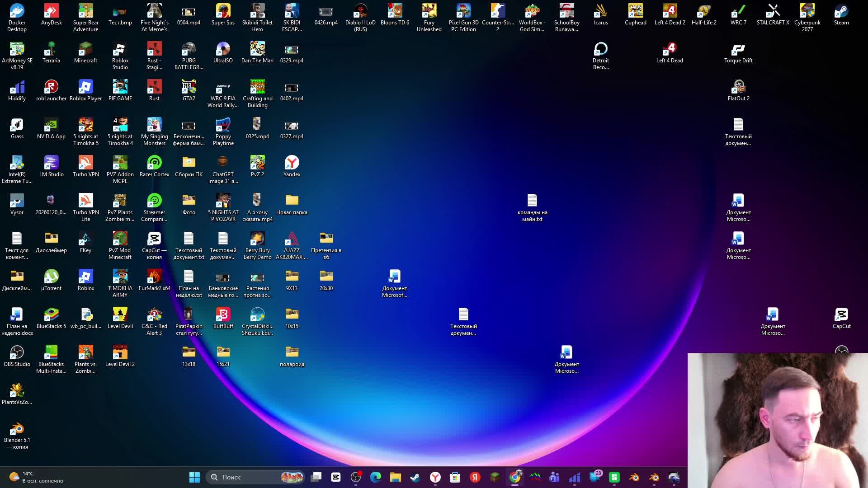
Task: Click the 'Фото' folder icon
Action: [189, 204]
